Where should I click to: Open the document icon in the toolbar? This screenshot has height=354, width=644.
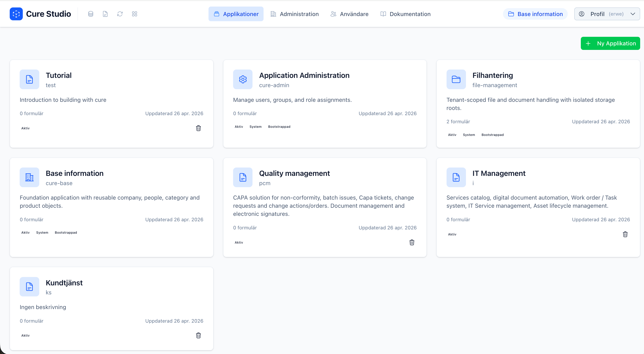click(x=105, y=14)
